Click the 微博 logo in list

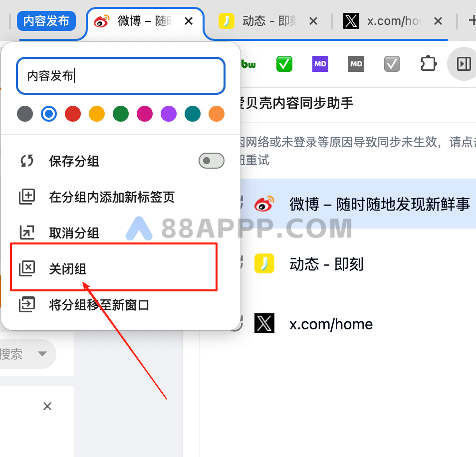[x=264, y=204]
